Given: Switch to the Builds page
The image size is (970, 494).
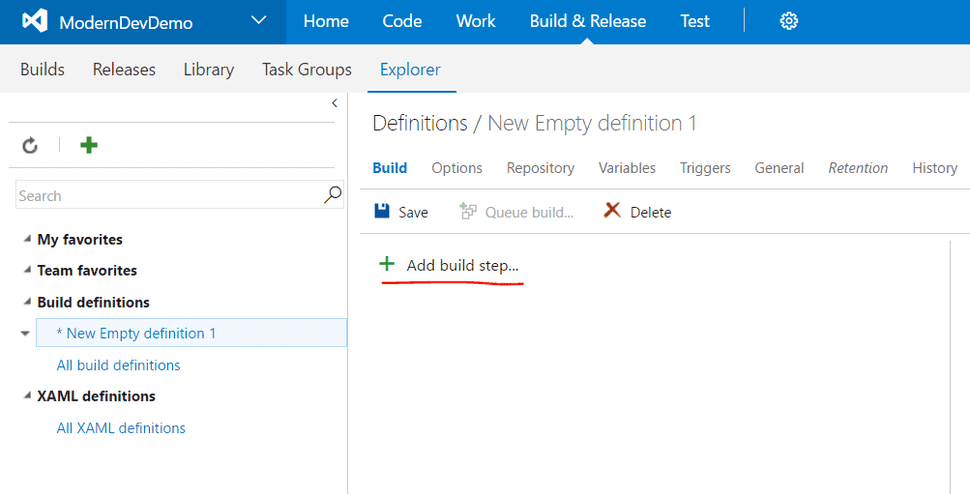Looking at the screenshot, I should tap(42, 69).
